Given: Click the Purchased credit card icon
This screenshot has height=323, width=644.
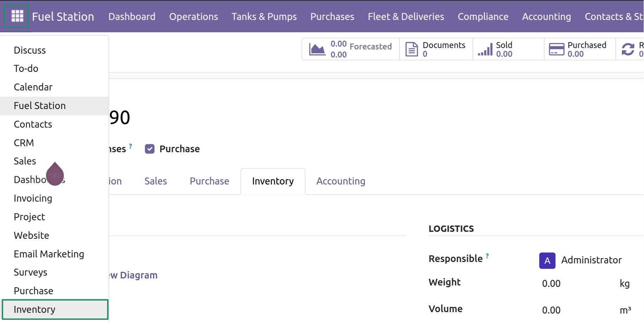Looking at the screenshot, I should [557, 49].
